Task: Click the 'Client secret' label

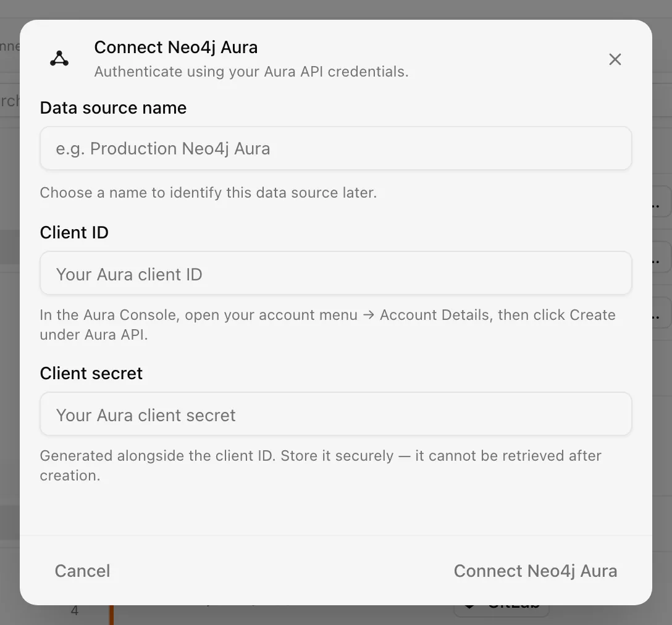Action: tap(91, 374)
